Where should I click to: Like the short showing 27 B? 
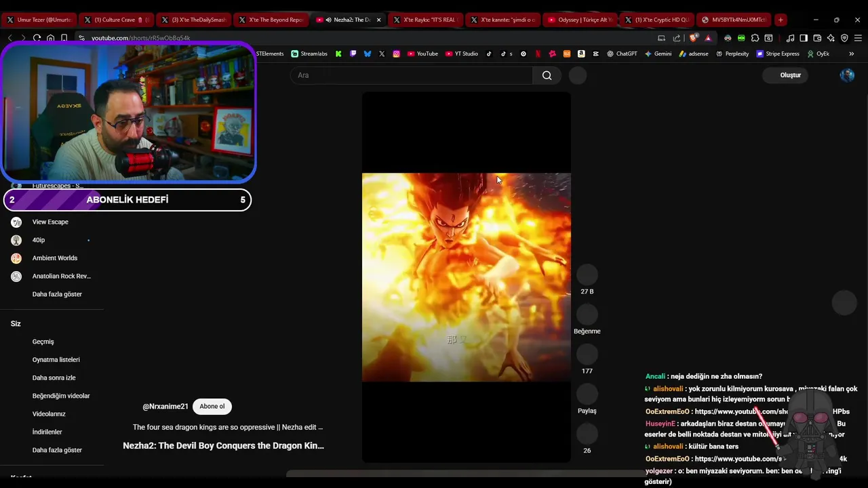587,274
